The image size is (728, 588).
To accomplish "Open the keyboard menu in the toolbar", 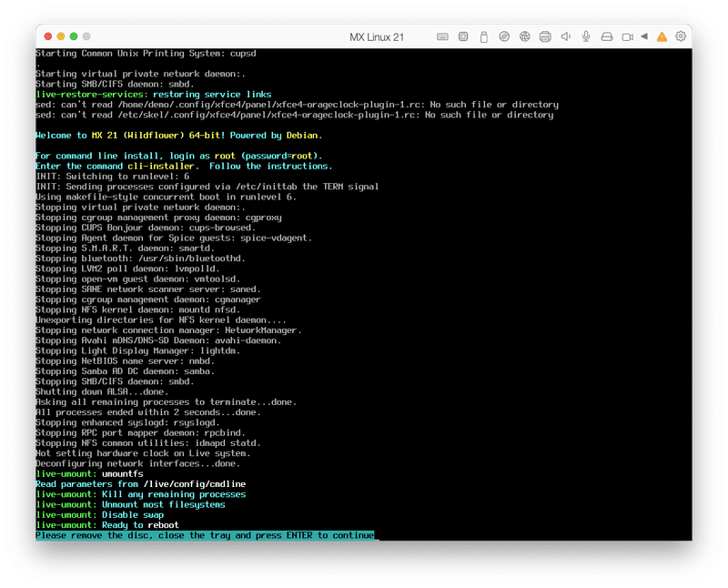I will pyautogui.click(x=442, y=36).
